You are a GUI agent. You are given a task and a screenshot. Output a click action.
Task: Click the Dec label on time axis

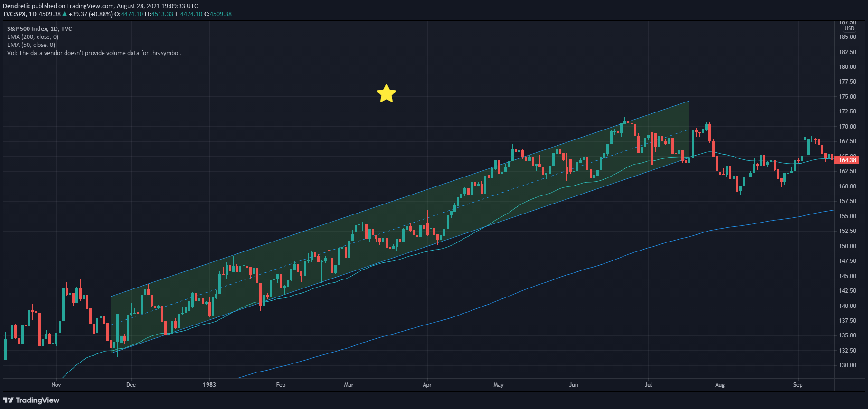131,385
